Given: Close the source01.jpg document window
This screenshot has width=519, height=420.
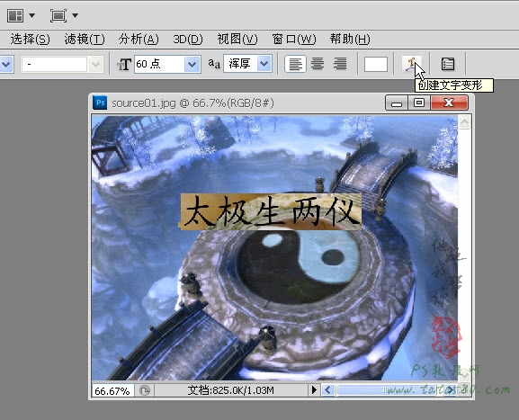Looking at the screenshot, I should [450, 103].
